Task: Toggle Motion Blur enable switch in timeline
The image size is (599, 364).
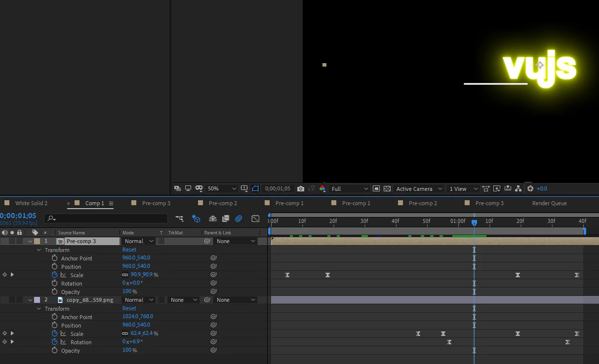Action: pyautogui.click(x=239, y=218)
